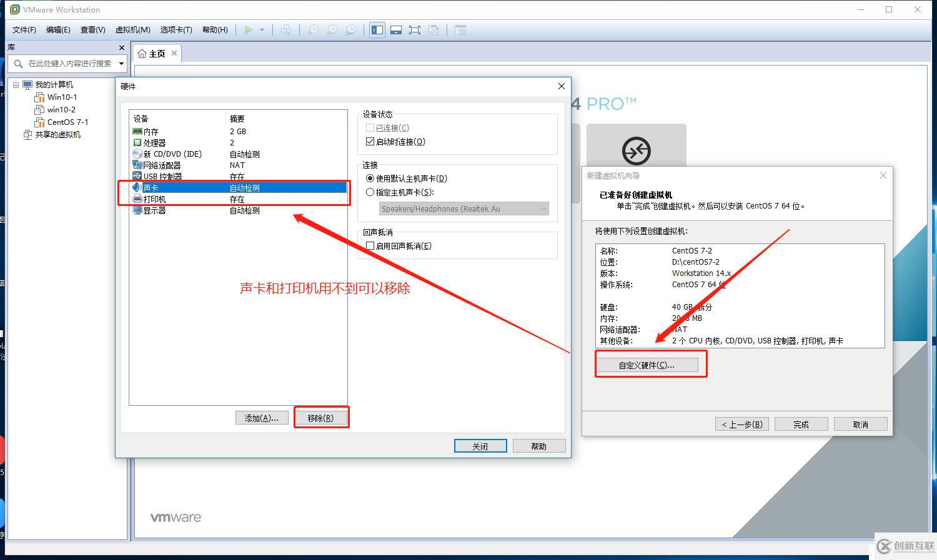Select 使用默认主机声卡(D) radio button
937x560 pixels.
click(370, 179)
